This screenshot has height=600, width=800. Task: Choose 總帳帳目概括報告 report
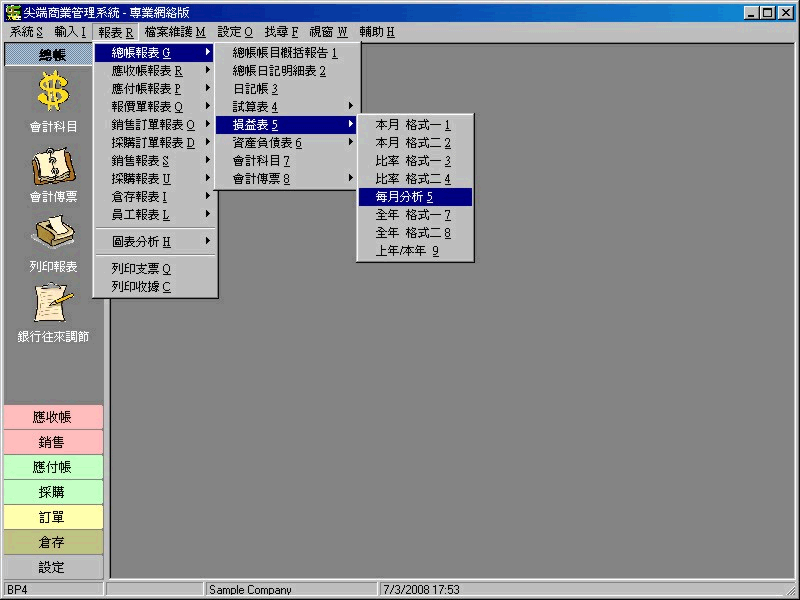(287, 53)
